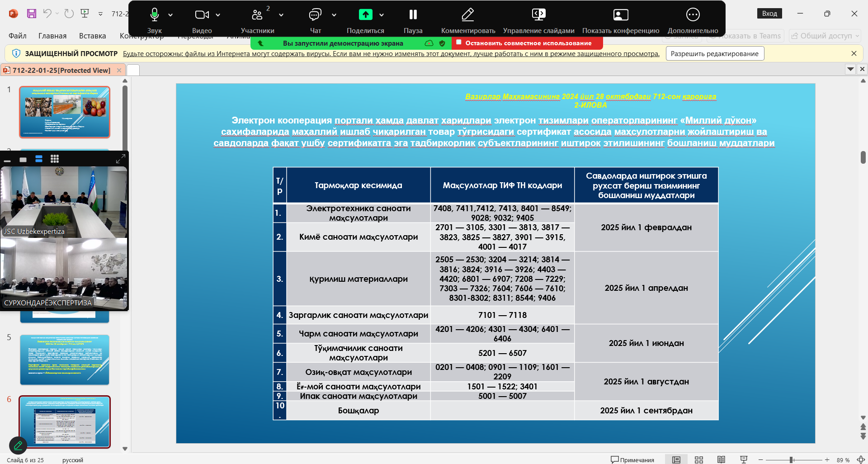This screenshot has height=464, width=868.
Task: Open the Чат chat icon
Action: [315, 14]
